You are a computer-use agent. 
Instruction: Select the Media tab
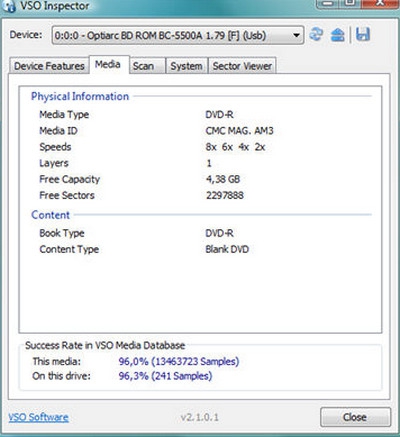[108, 64]
